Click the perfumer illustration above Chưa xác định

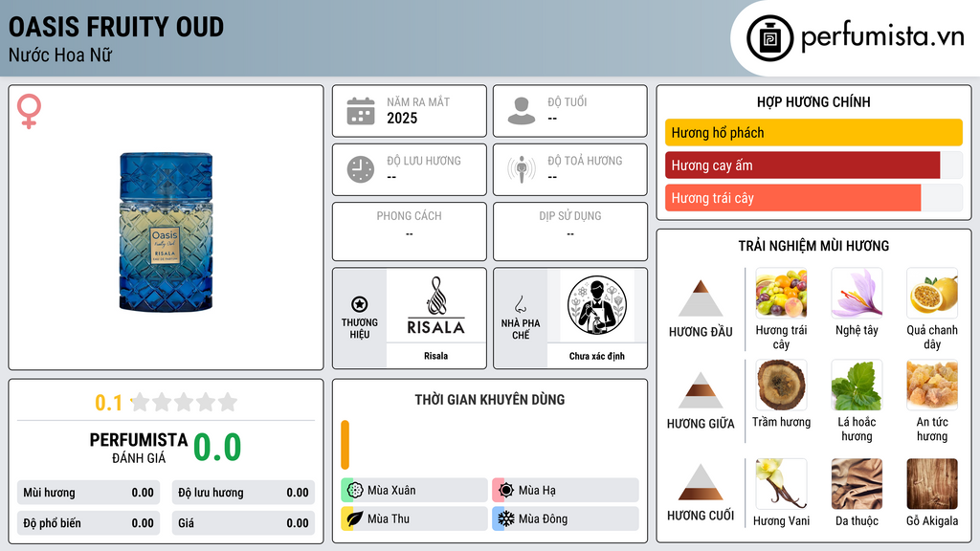tap(597, 306)
